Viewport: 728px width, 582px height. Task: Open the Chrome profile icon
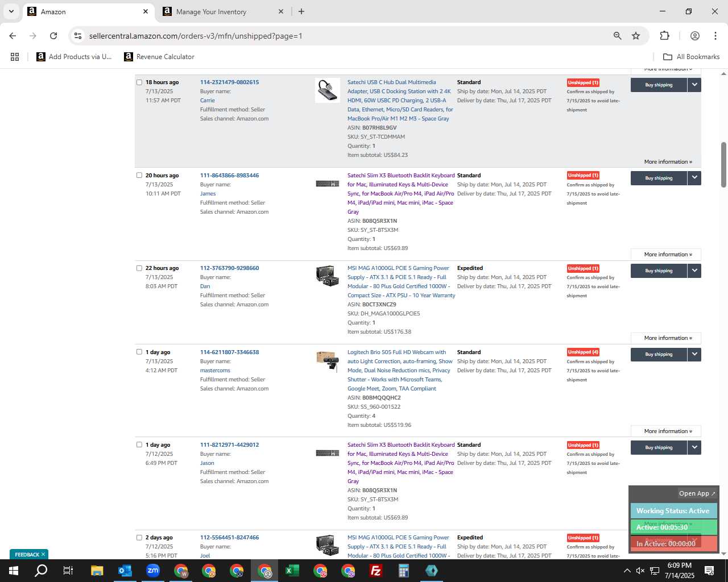pyautogui.click(x=694, y=36)
